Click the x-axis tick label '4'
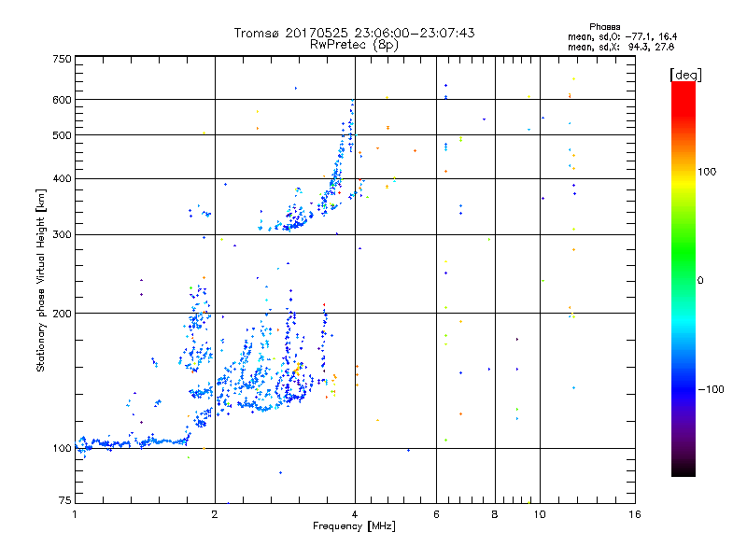 click(355, 514)
